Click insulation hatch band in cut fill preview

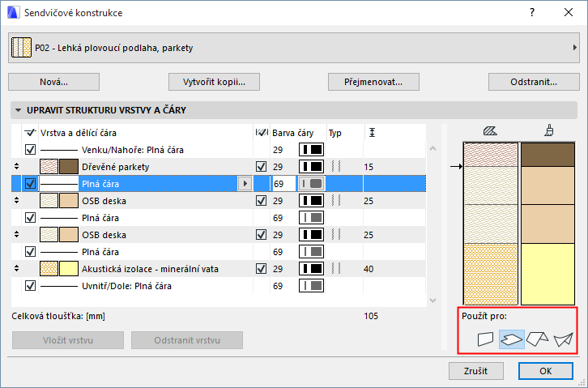(x=491, y=274)
